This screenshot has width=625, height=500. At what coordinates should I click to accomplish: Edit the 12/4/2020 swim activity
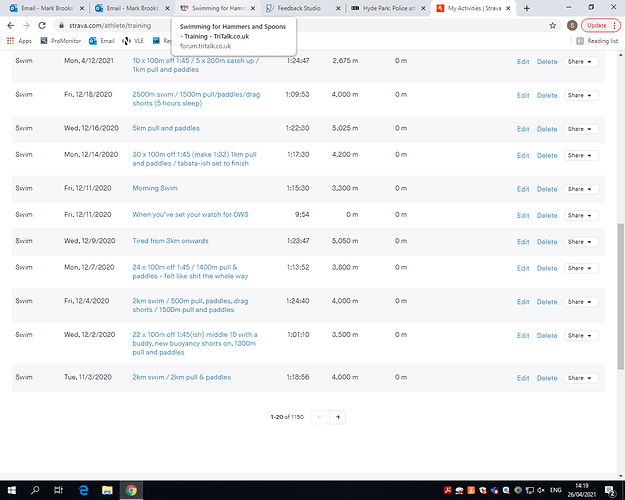click(x=523, y=302)
